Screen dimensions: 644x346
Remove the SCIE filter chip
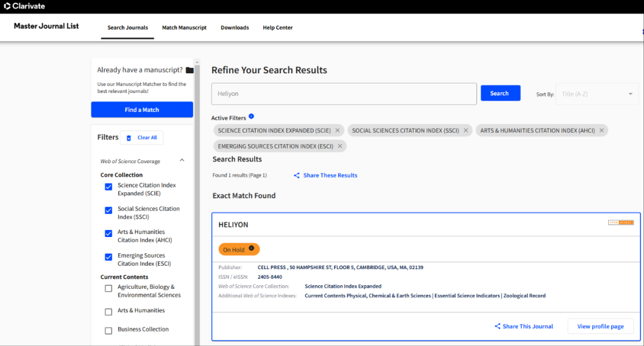338,130
